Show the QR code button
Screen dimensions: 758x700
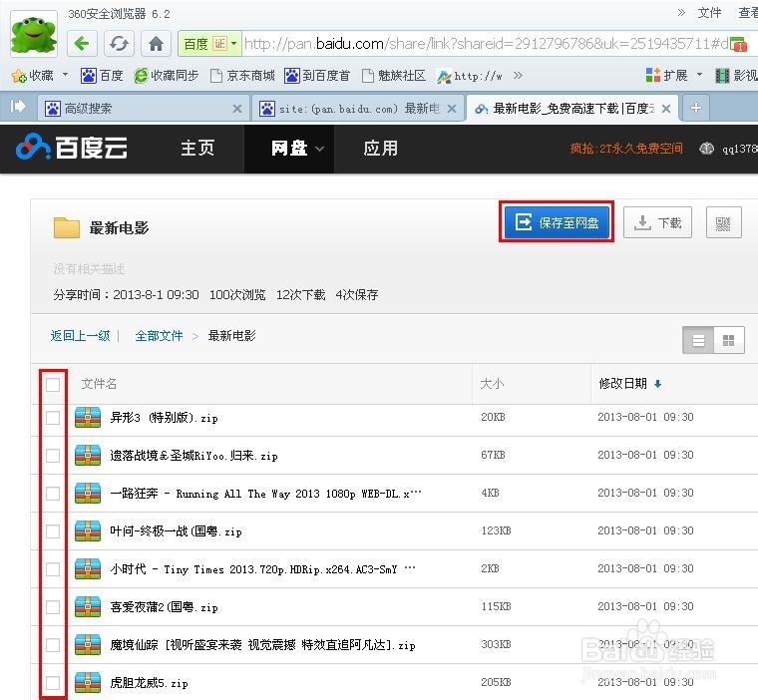click(x=723, y=222)
